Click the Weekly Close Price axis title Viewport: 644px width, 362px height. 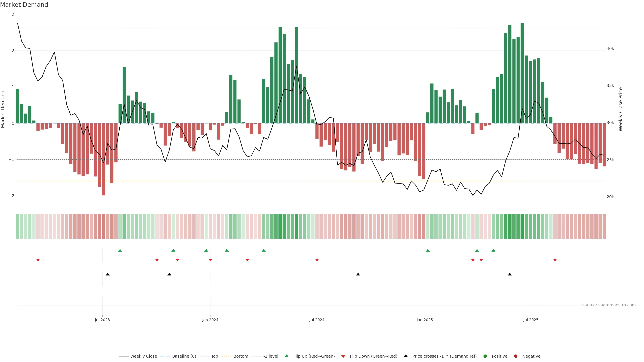[x=621, y=109]
